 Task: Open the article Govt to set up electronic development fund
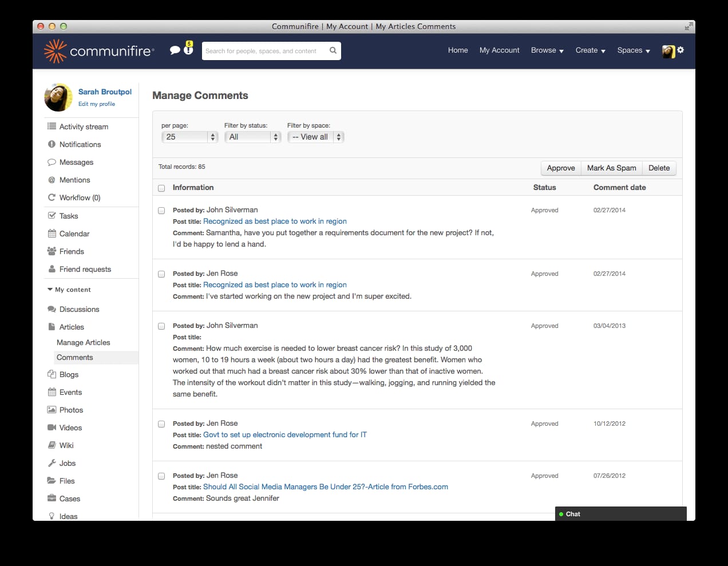pyautogui.click(x=284, y=434)
